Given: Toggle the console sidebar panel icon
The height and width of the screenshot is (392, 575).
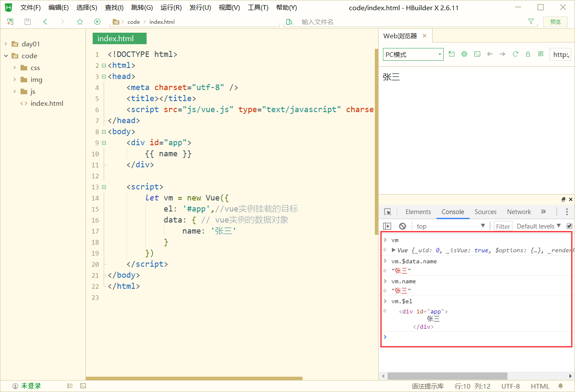Looking at the screenshot, I should tap(387, 226).
